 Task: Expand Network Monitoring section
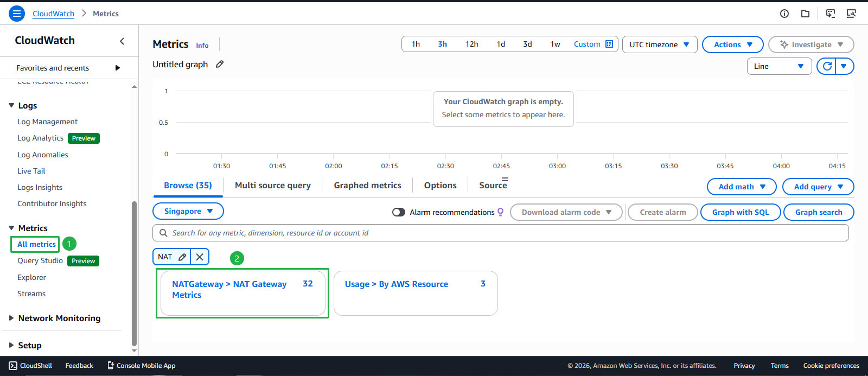(x=11, y=318)
